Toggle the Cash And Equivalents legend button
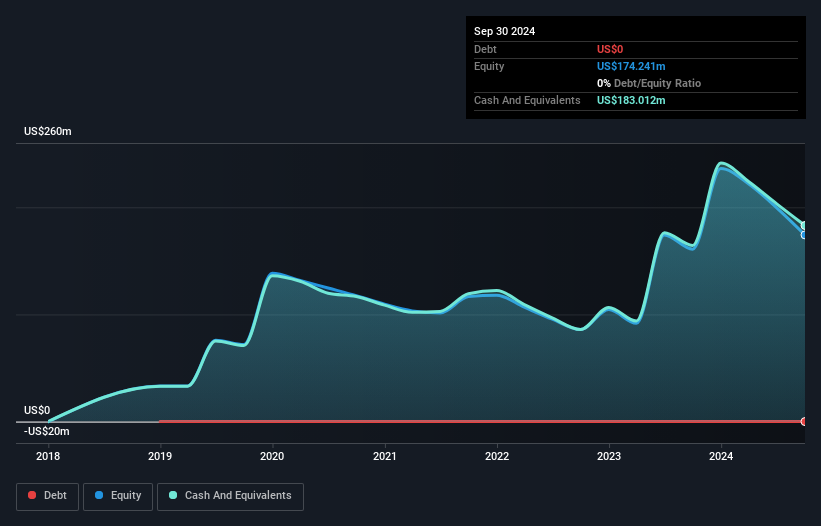Screen dimensions: 821x526 click(230, 496)
